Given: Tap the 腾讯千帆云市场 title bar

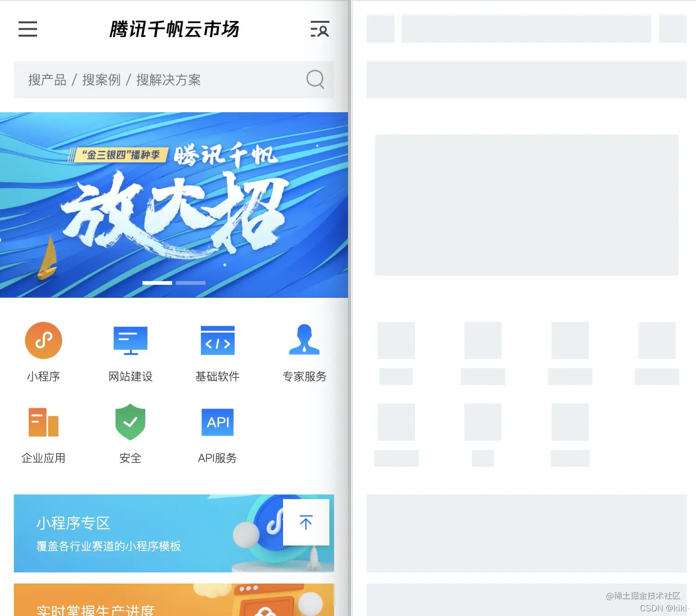Looking at the screenshot, I should pyautogui.click(x=174, y=29).
